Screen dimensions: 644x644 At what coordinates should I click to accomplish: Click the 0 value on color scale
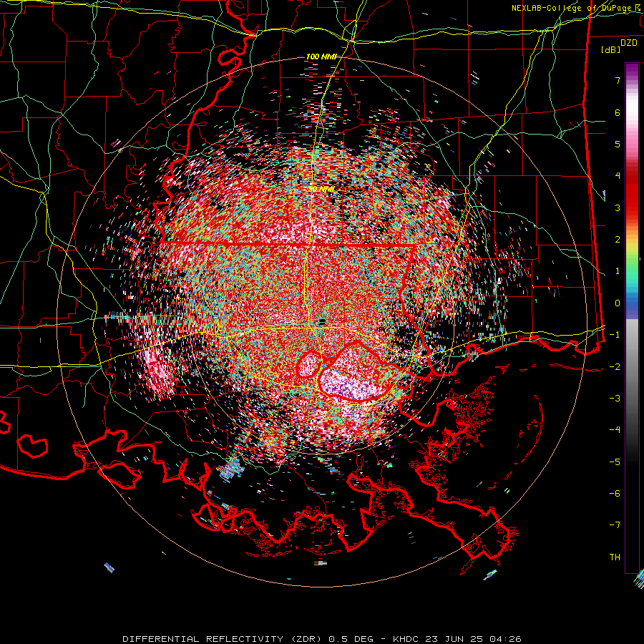tap(618, 303)
